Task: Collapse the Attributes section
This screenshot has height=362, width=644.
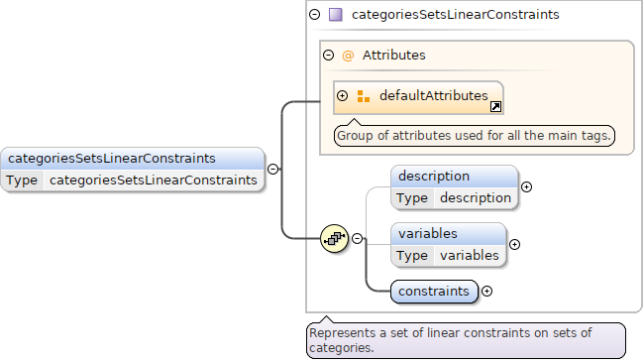Action: (x=329, y=56)
